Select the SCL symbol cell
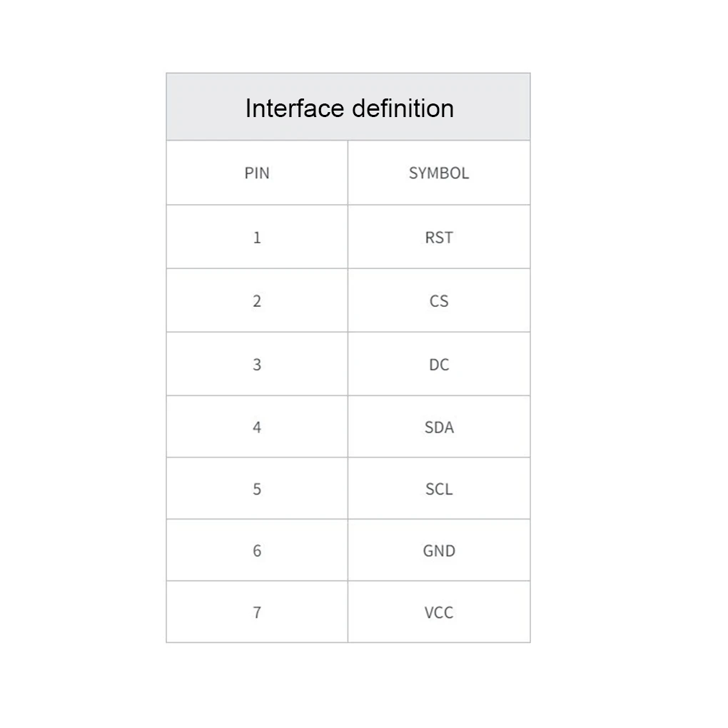The image size is (728, 728). (x=439, y=489)
